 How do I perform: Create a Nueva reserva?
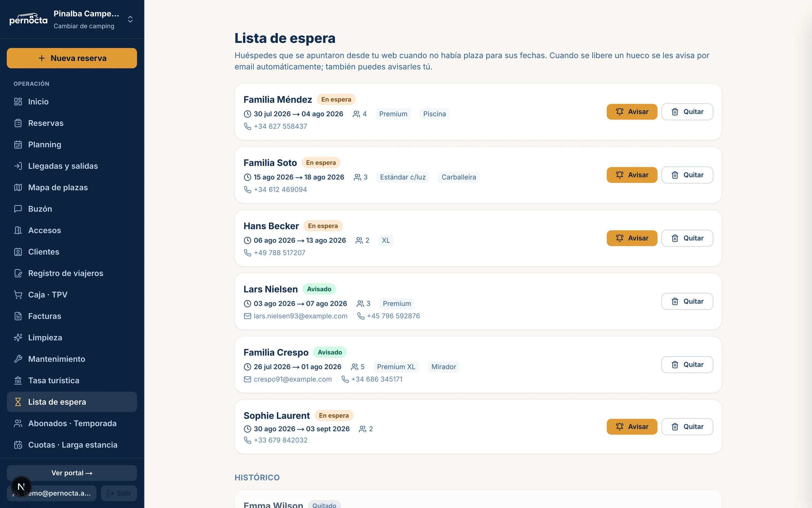[72, 58]
